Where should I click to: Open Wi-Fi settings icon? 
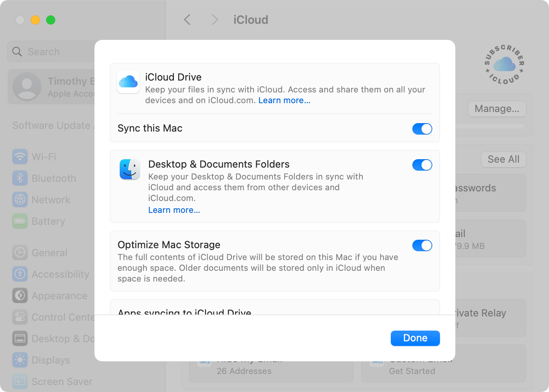point(20,156)
